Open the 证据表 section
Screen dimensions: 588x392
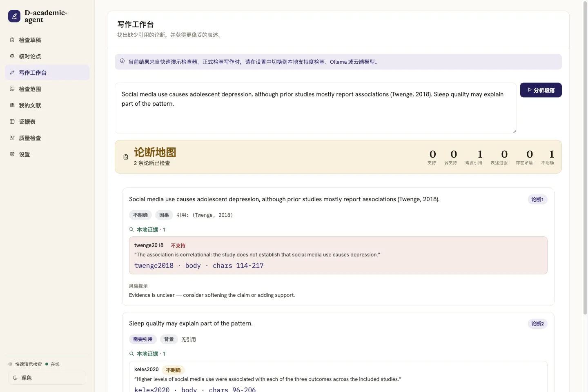[47, 122]
